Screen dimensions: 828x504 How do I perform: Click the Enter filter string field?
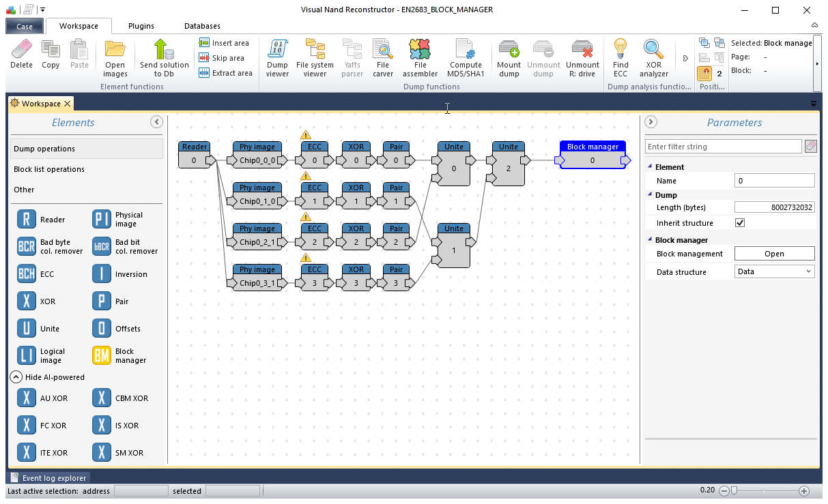(x=724, y=147)
